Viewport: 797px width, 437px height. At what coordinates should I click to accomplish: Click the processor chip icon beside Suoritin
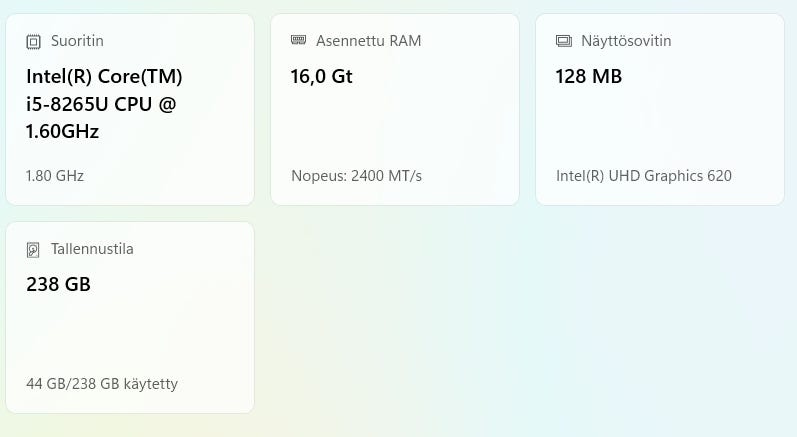(33, 42)
